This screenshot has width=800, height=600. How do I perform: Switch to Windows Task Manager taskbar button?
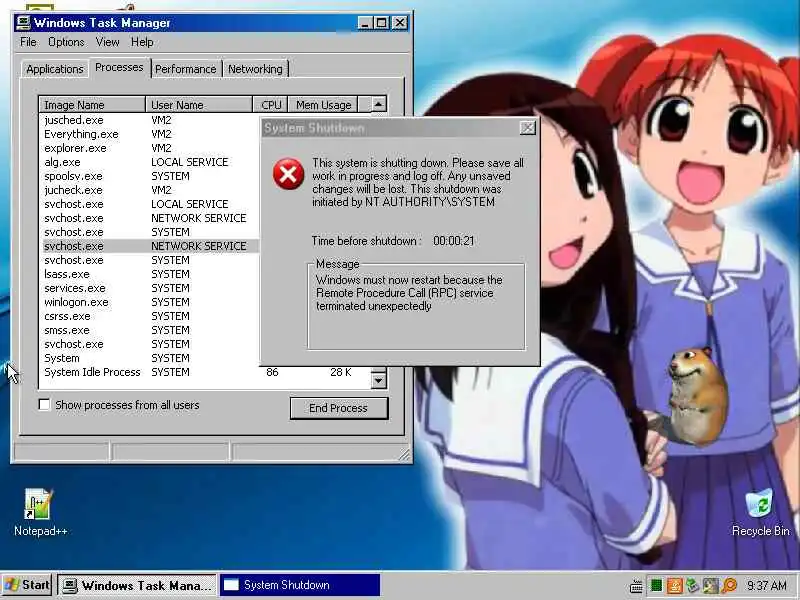(x=137, y=585)
